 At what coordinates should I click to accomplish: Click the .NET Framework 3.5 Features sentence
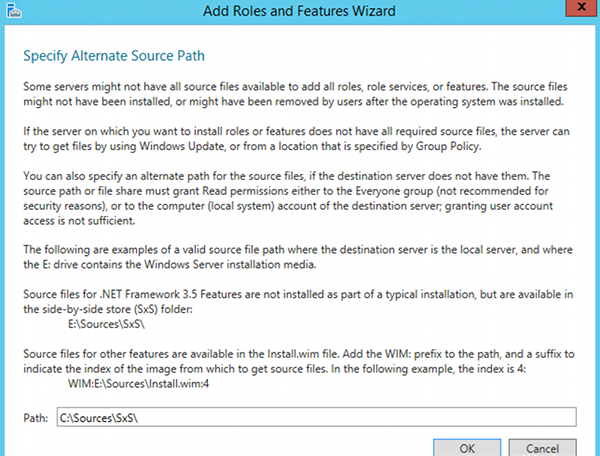point(298,302)
